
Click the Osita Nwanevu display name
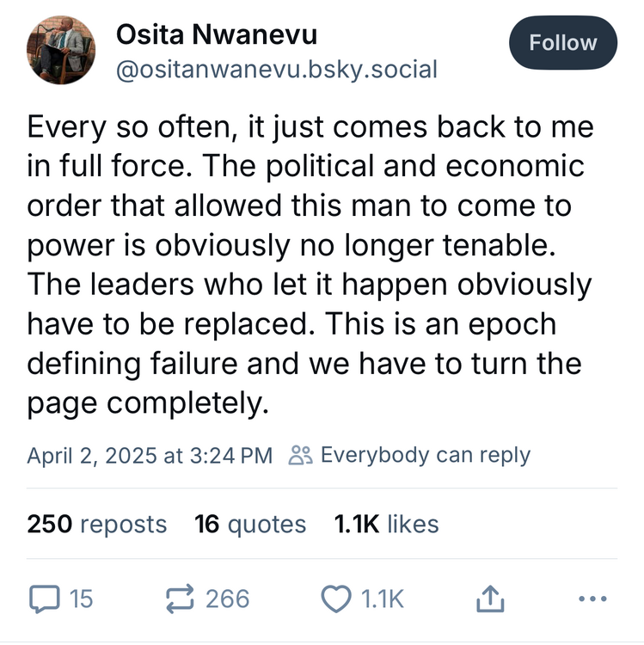pos(217,36)
